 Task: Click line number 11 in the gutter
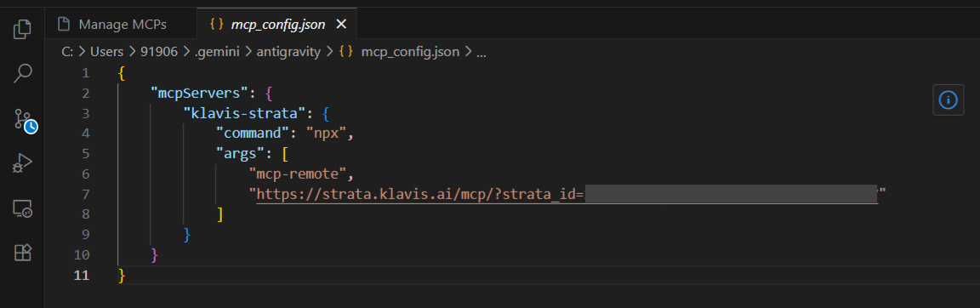[82, 275]
